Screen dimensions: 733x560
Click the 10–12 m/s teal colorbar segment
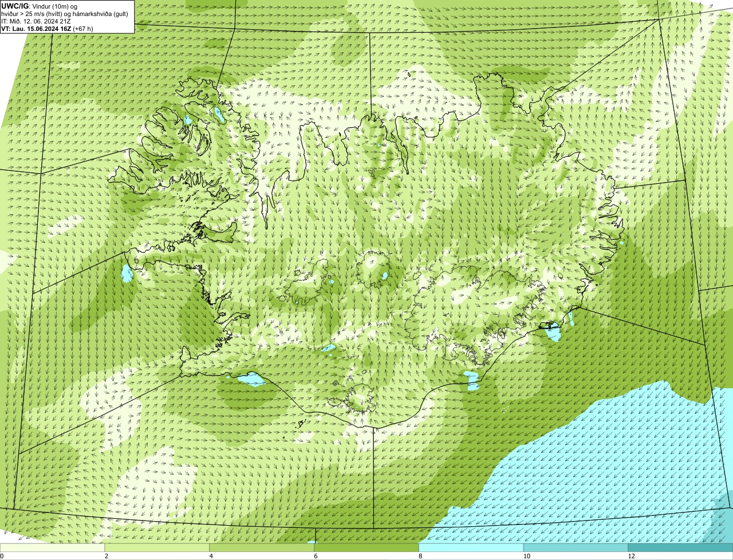[576, 548]
